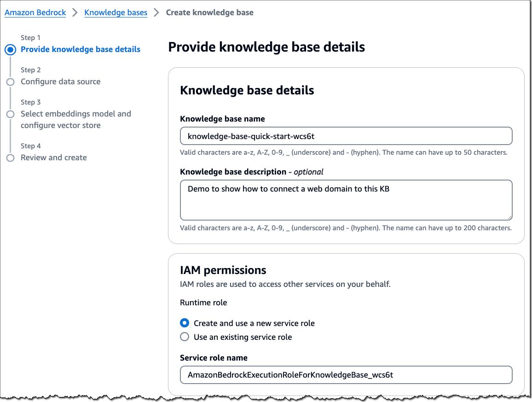Select Review and create step
The height and width of the screenshot is (402, 532).
53,157
